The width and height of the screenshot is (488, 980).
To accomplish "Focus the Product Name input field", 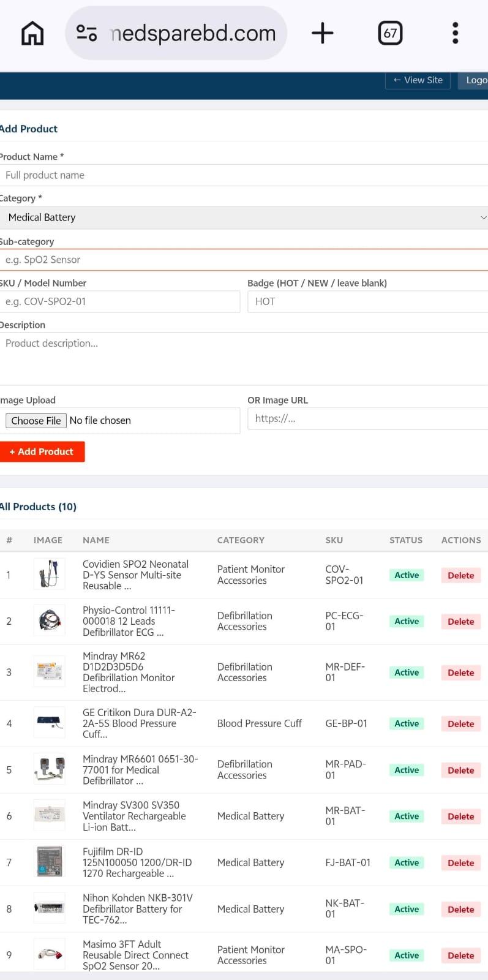I will pyautogui.click(x=244, y=175).
